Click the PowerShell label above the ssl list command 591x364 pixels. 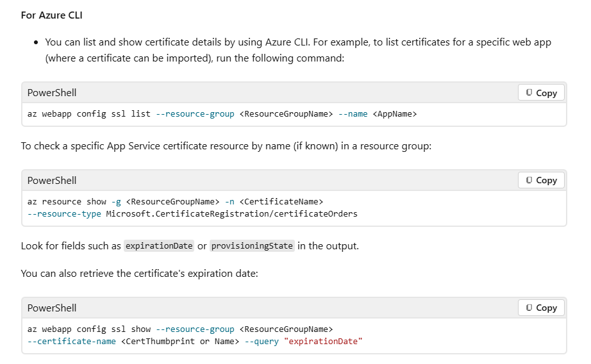tap(52, 93)
